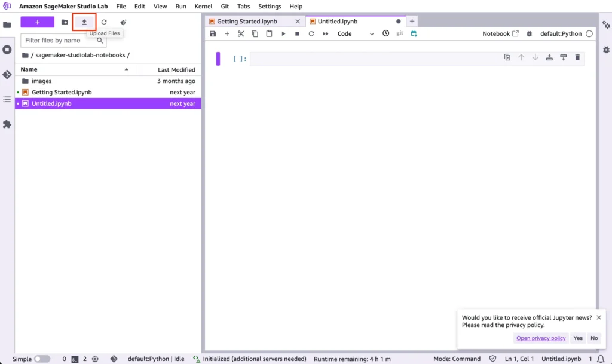612x364 pixels.
Task: Click Open privacy policy link
Action: click(x=541, y=338)
